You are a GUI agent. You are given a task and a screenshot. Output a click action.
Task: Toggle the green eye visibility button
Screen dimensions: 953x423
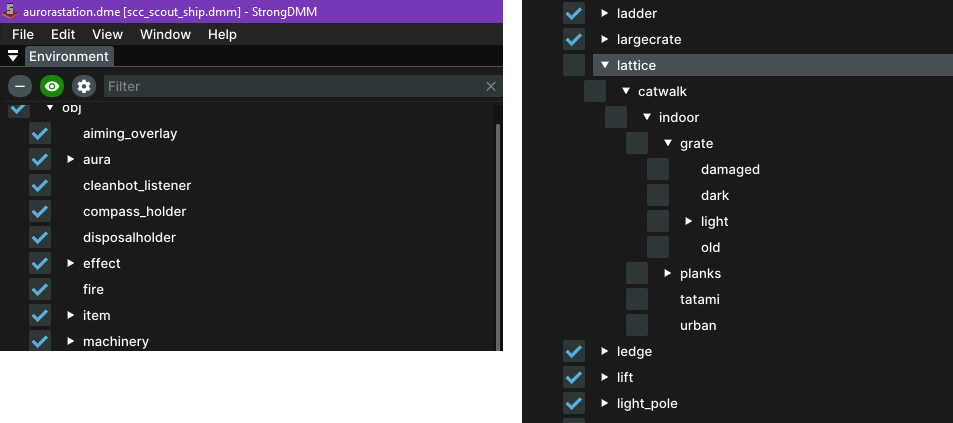51,86
